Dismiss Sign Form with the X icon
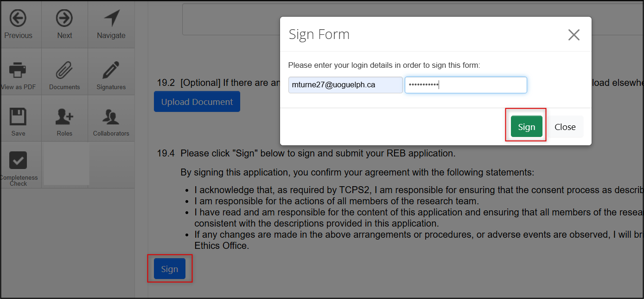644x299 pixels. (574, 35)
